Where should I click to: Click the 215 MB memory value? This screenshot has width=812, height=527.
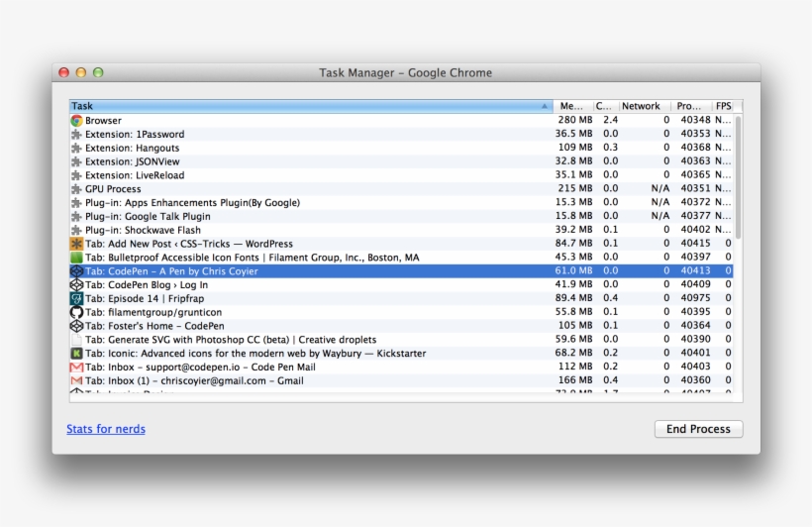(x=574, y=188)
